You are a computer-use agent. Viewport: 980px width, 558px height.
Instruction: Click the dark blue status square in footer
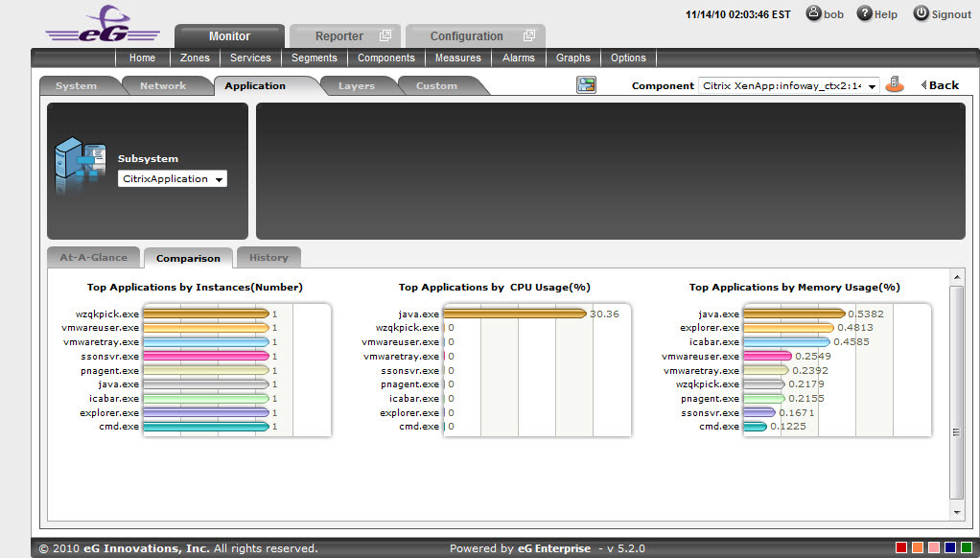point(950,548)
